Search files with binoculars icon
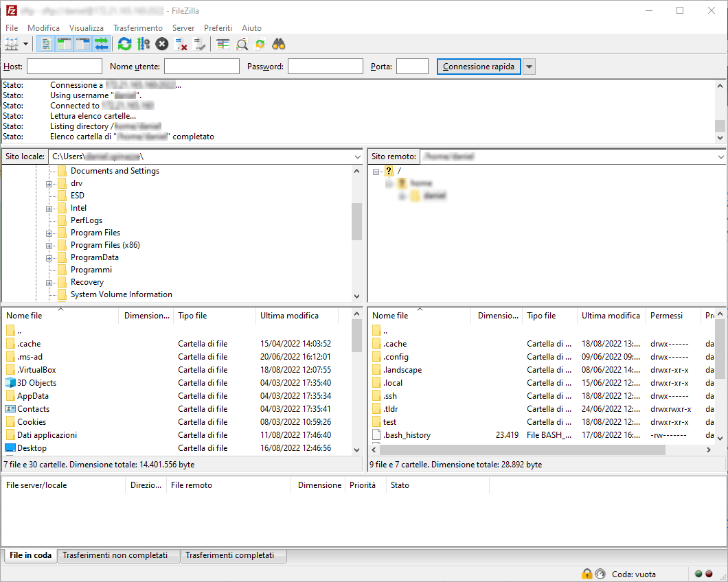Viewport: 728px width, 582px height. [279, 45]
